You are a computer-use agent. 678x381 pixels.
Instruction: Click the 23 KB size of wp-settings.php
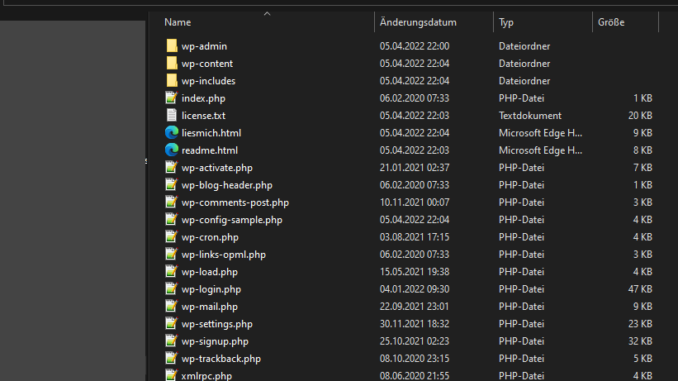click(640, 324)
